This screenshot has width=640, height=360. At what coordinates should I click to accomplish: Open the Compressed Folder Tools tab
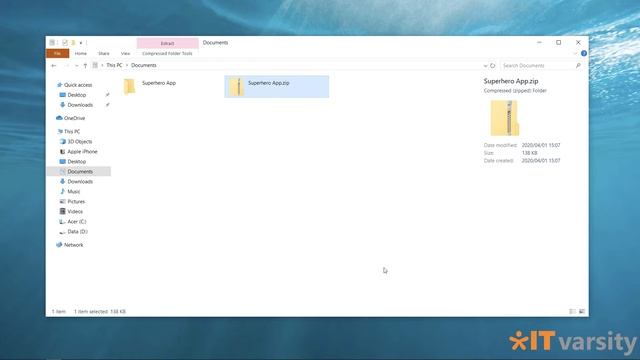[x=167, y=53]
